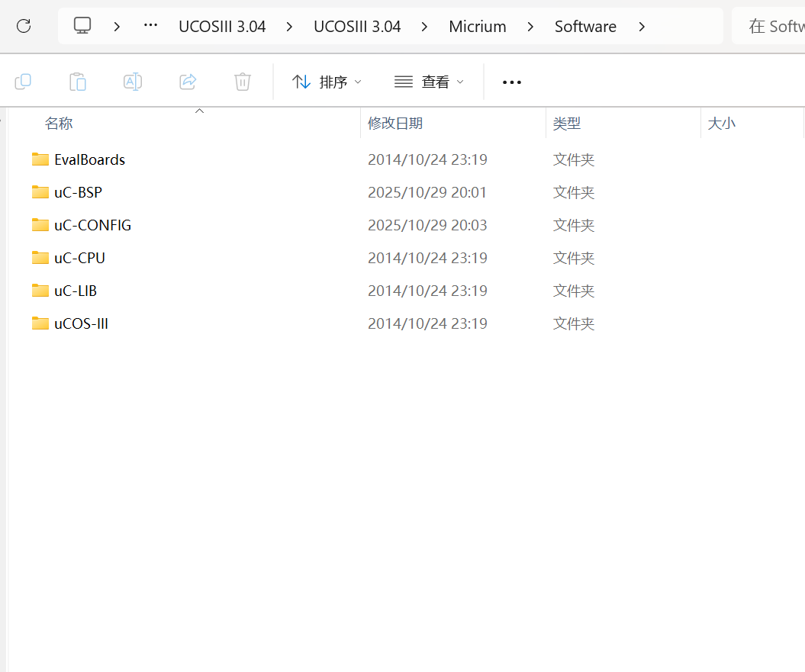Click the Rename toolbar icon
805x672 pixels.
(x=133, y=82)
